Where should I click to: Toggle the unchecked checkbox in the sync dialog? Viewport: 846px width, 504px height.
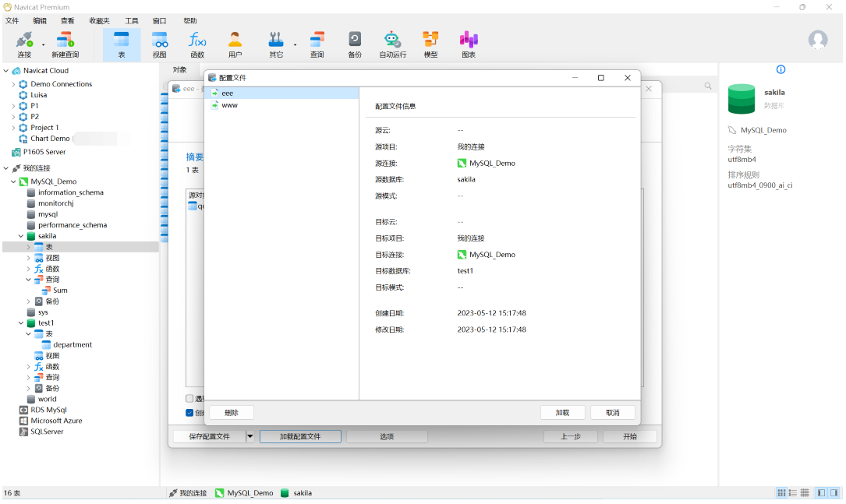[189, 399]
